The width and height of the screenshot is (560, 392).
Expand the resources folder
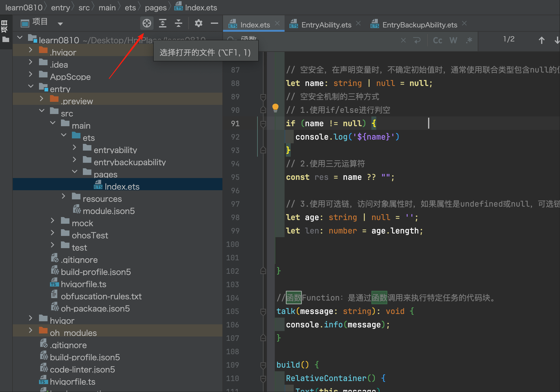(63, 196)
